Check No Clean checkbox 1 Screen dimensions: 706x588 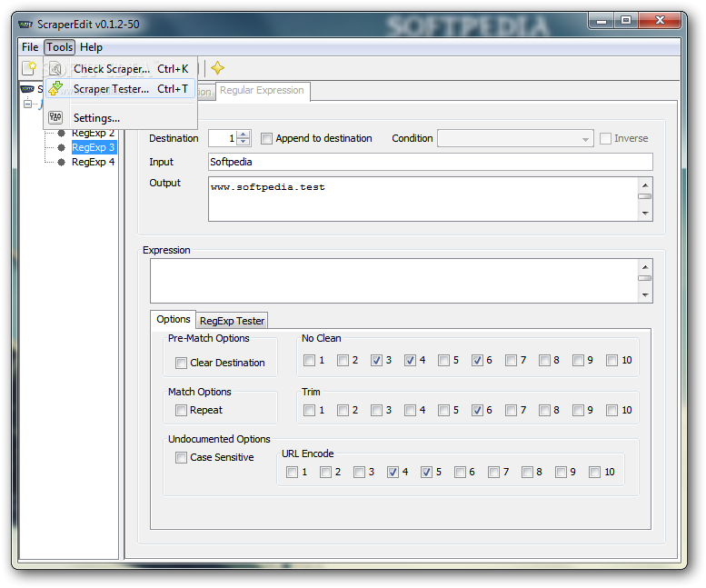point(309,360)
